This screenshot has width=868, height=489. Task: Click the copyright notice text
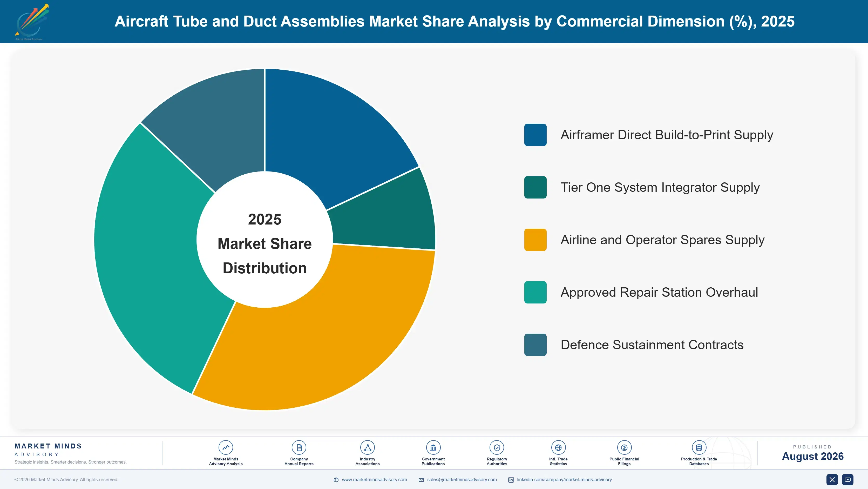[66, 480]
